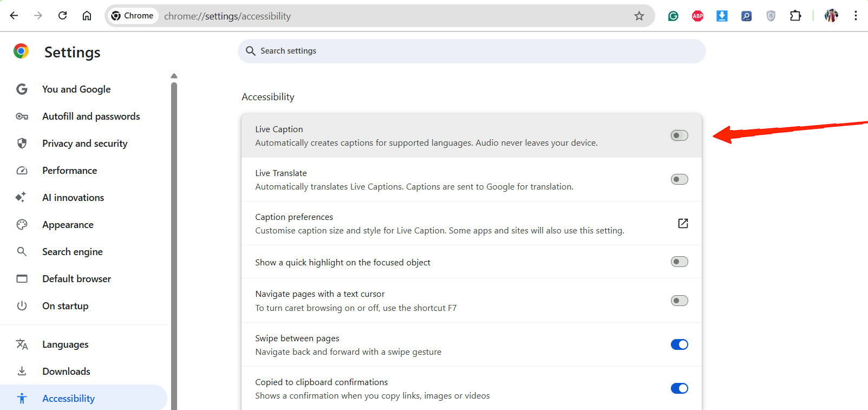
Task: Enable the Live Caption toggle
Action: pyautogui.click(x=679, y=135)
